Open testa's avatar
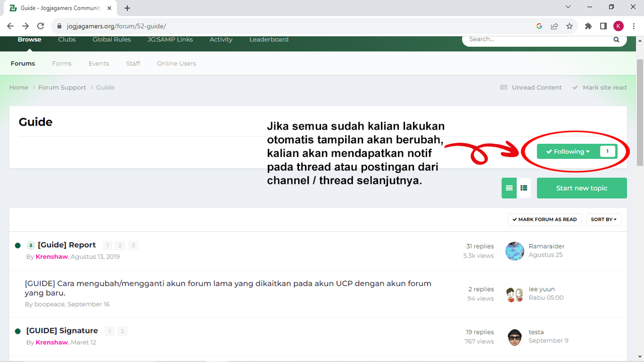The height and width of the screenshot is (362, 644). [515, 337]
